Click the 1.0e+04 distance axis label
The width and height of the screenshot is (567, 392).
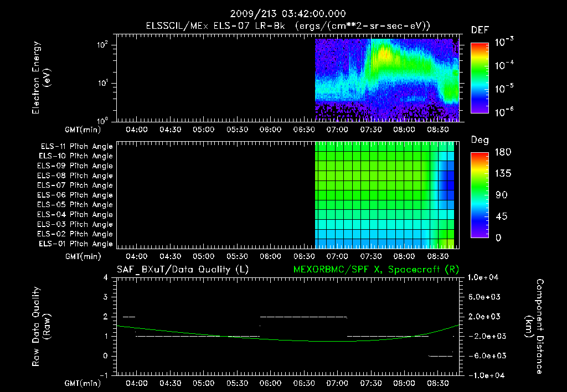[x=483, y=278]
